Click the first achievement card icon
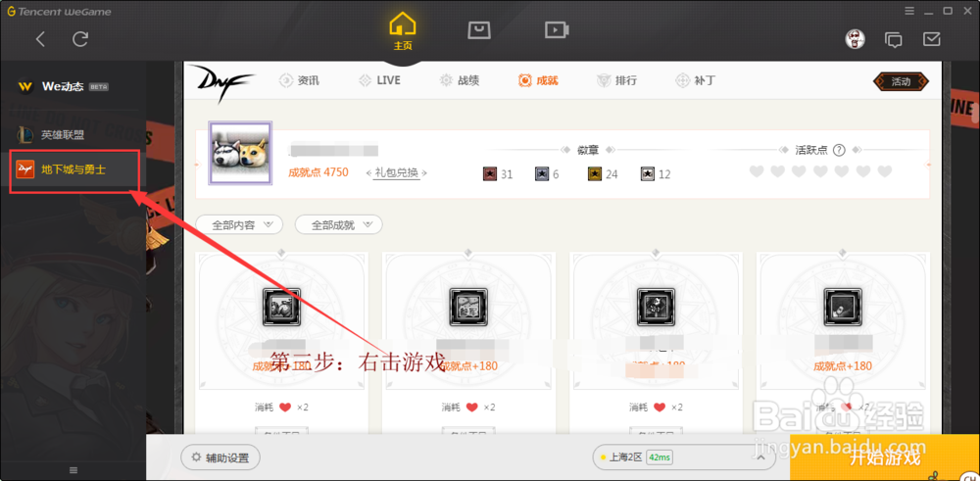Image resolution: width=980 pixels, height=481 pixels. [x=282, y=307]
